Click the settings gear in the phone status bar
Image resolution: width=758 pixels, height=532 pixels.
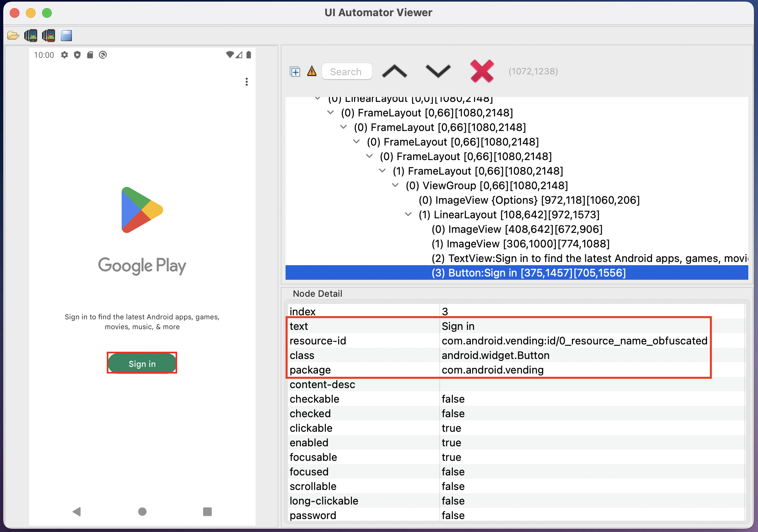point(64,55)
